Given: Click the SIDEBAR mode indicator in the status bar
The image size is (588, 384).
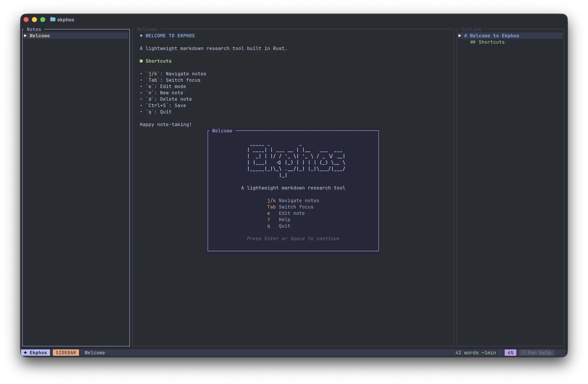Looking at the screenshot, I should tap(66, 353).
